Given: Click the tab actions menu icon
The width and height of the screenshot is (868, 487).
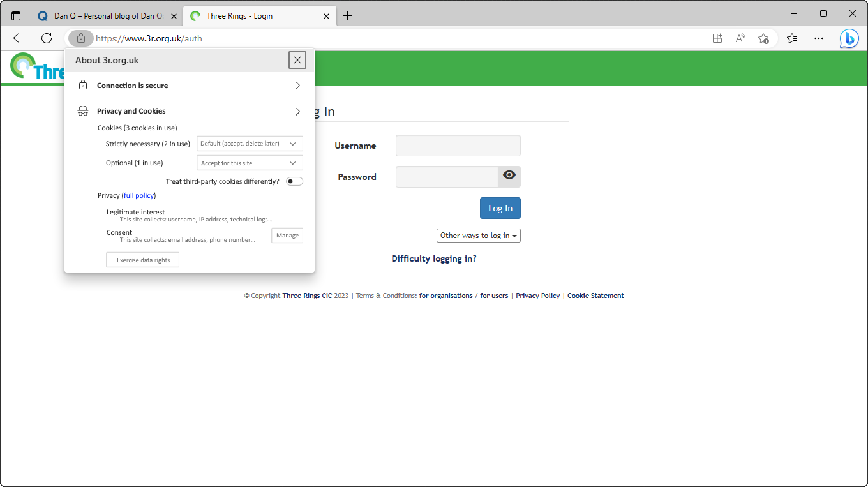Looking at the screenshot, I should click(16, 16).
